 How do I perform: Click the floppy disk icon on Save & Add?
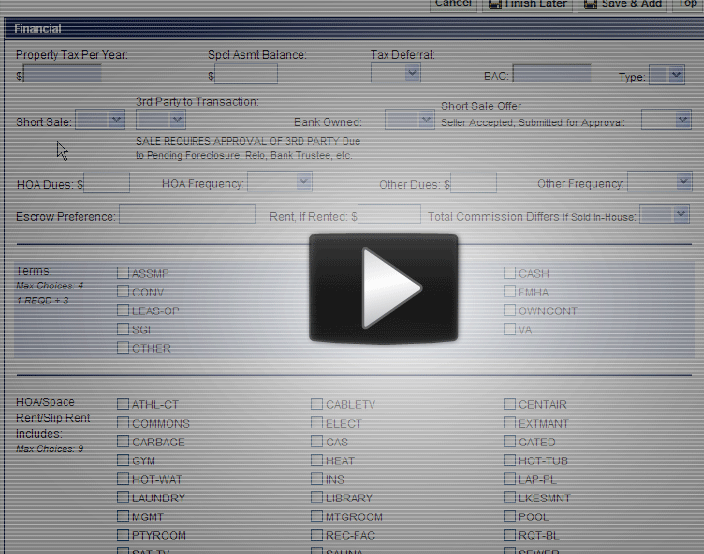[590, 4]
